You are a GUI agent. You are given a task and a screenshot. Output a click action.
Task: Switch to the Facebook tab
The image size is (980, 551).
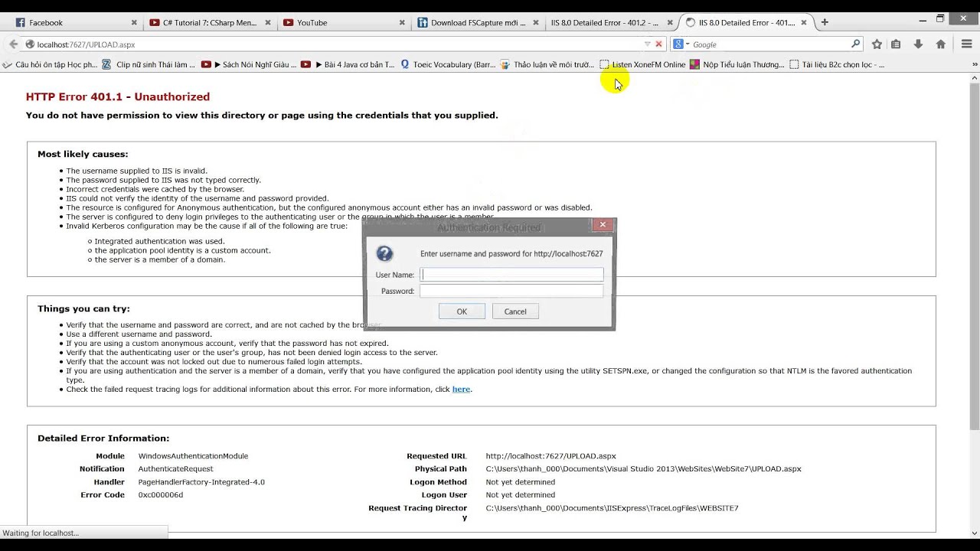[74, 23]
